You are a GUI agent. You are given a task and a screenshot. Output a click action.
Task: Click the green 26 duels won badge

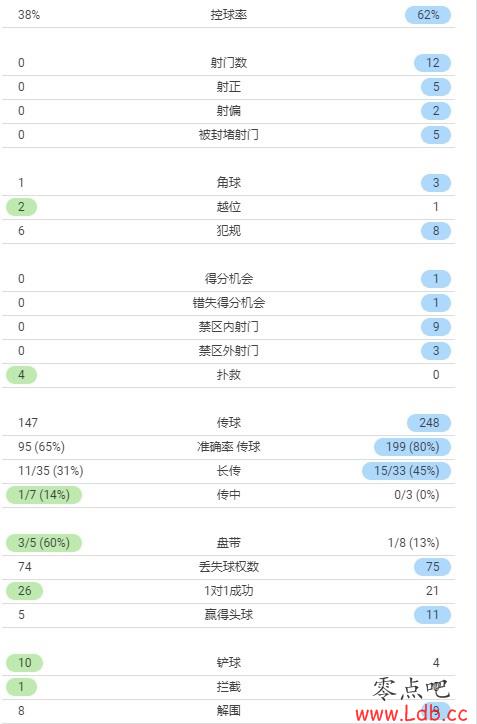click(24, 591)
